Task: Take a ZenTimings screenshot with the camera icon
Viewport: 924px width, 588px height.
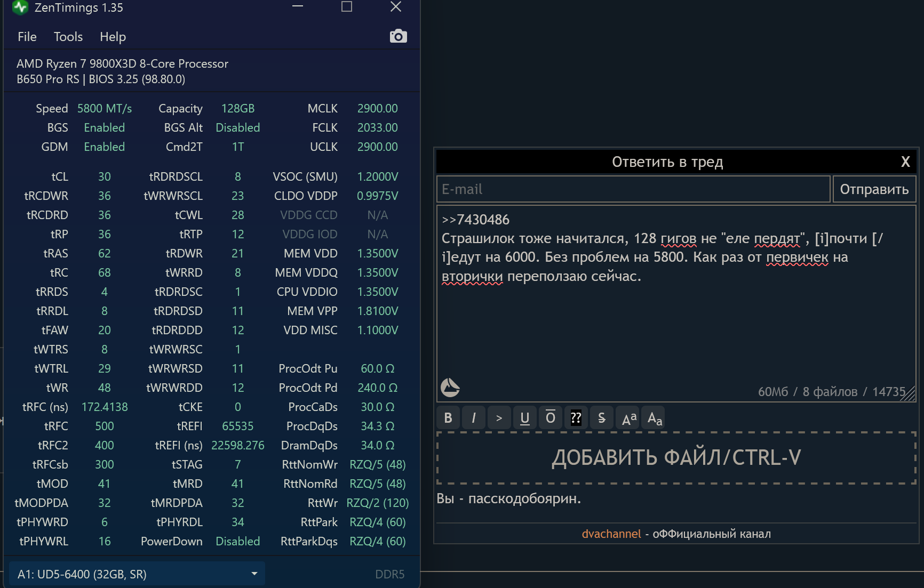Action: click(x=398, y=36)
